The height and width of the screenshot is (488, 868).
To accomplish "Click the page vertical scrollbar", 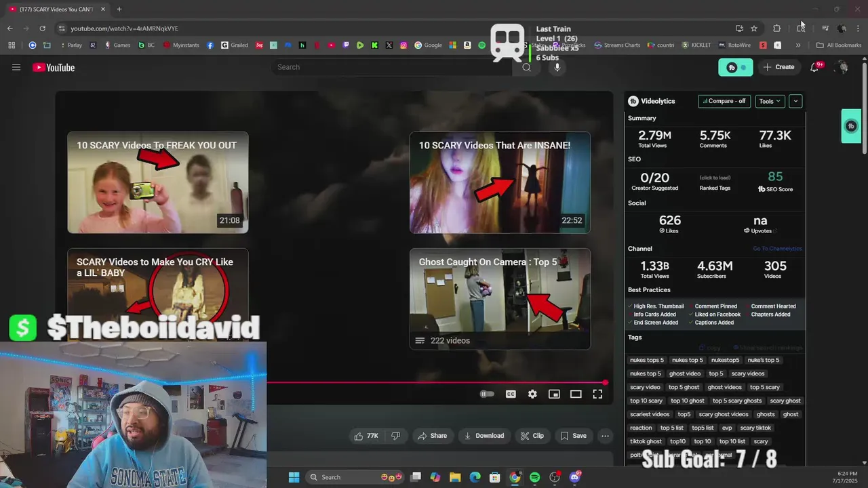I will [x=864, y=108].
